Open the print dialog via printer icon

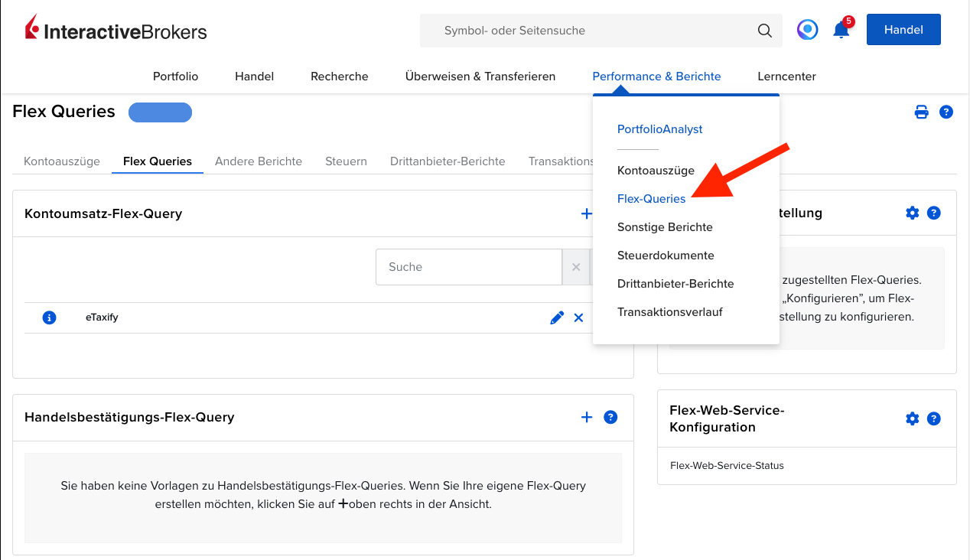point(921,112)
